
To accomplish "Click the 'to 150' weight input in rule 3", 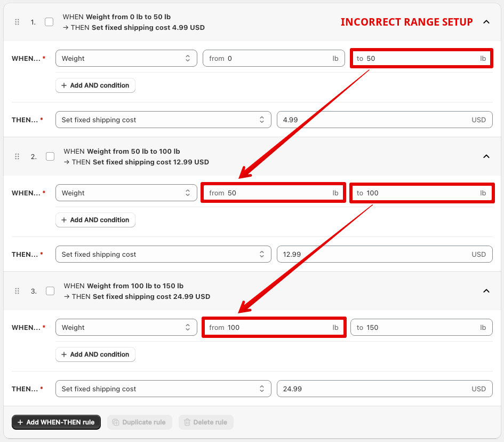I will pyautogui.click(x=421, y=327).
